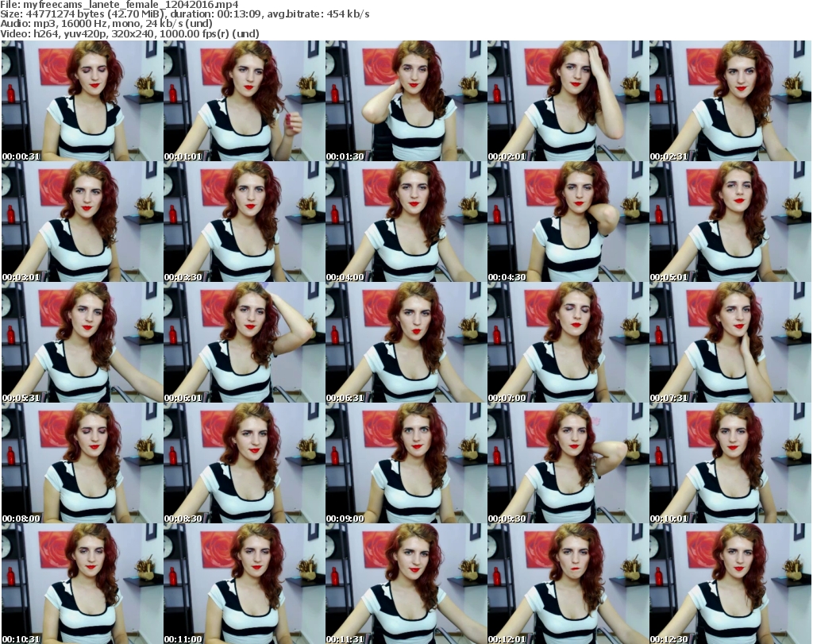This screenshot has width=813, height=644.
Task: Click the file name line in the header
Action: 119,5
